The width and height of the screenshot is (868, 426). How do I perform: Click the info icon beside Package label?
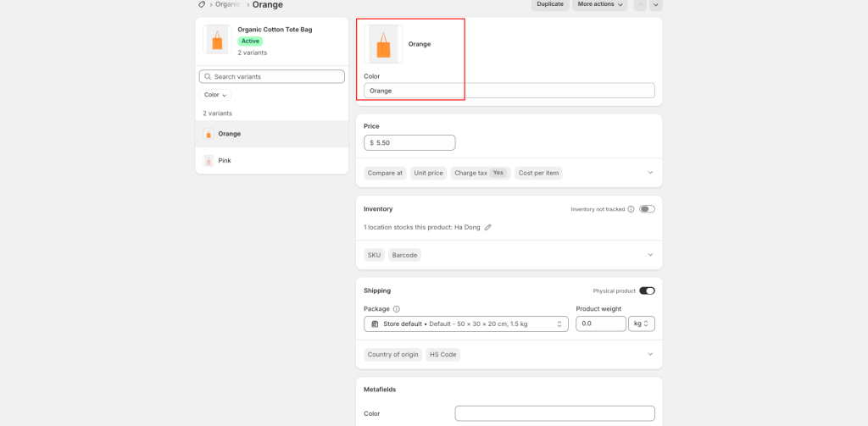coord(397,309)
